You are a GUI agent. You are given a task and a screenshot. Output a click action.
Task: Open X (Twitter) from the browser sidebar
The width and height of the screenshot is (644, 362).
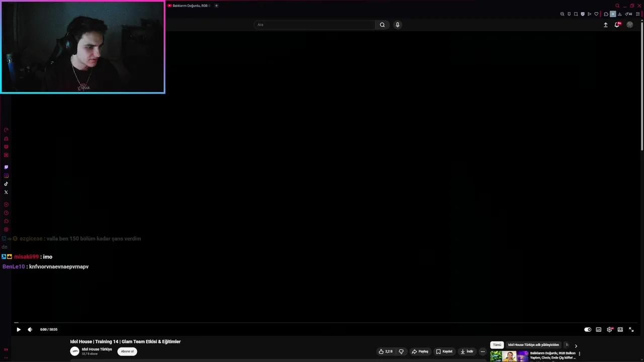pyautogui.click(x=6, y=192)
